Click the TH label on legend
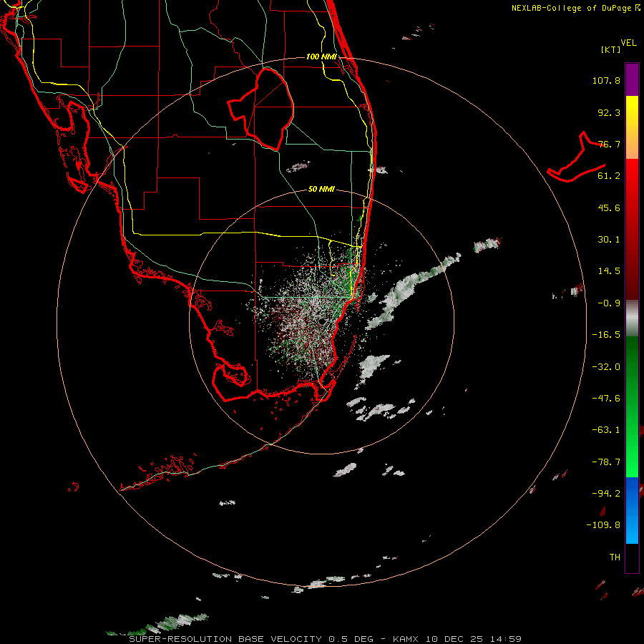Viewport: 644px width, 644px height. 615,557
